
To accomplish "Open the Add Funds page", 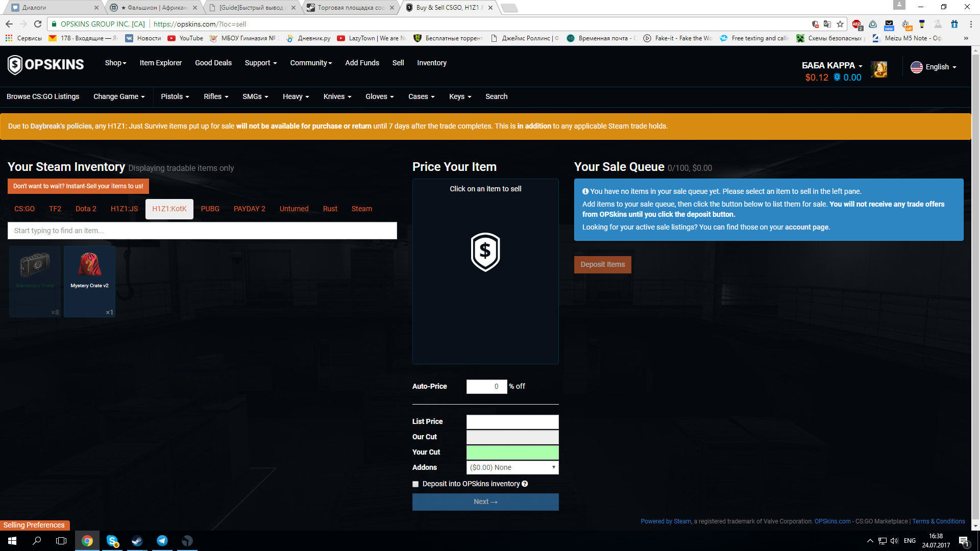I will 362,63.
